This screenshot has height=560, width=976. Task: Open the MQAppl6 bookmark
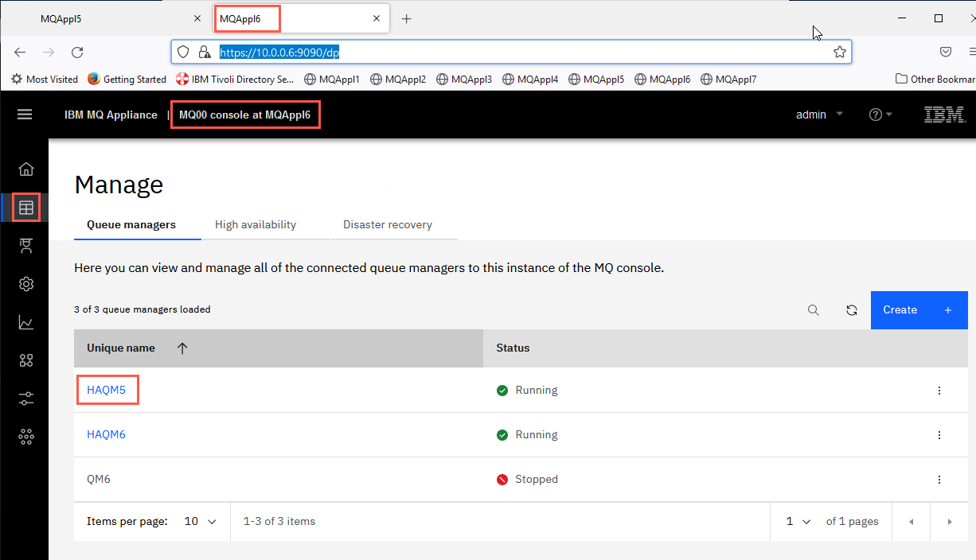662,79
